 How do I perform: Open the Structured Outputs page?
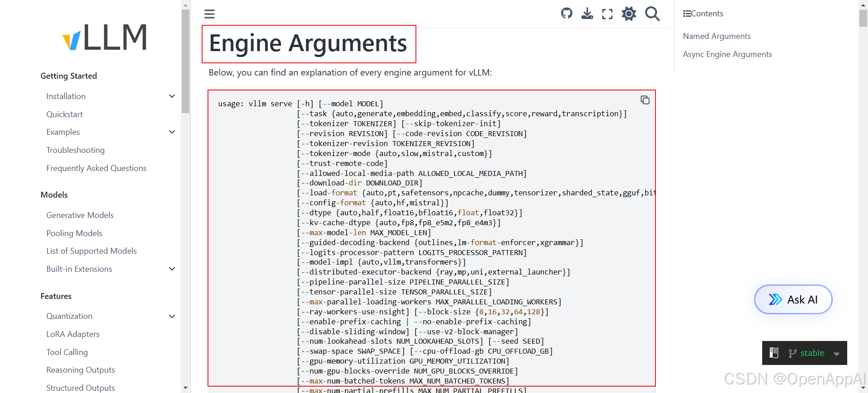point(80,388)
